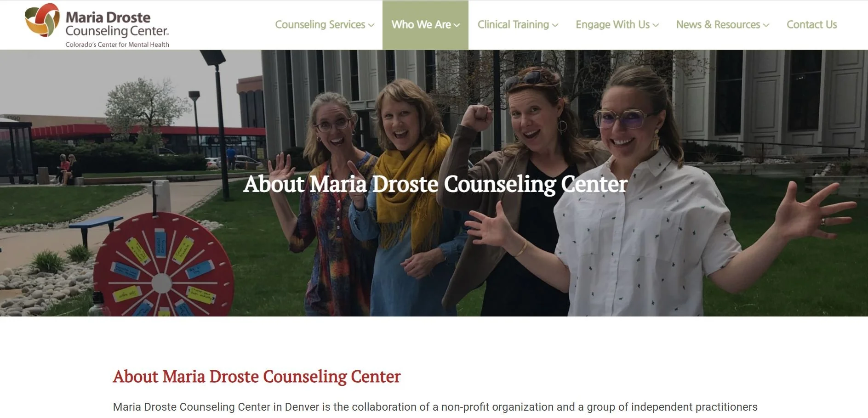Click the Maria Droste Counseling Center logo text
Viewport: 868px width, 418px height.
[x=117, y=24]
